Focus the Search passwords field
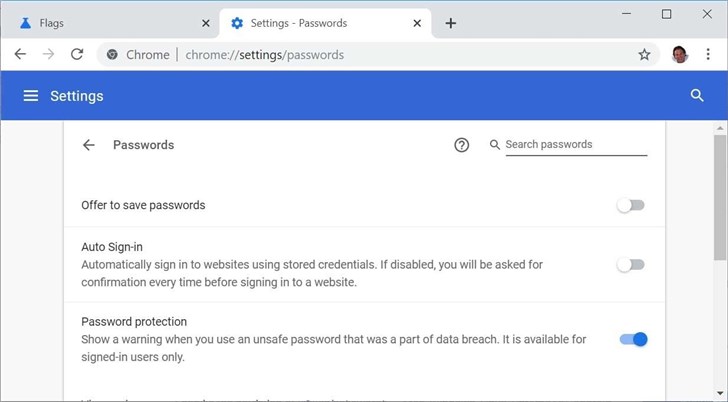Screen dimensions: 728x402 click(575, 145)
